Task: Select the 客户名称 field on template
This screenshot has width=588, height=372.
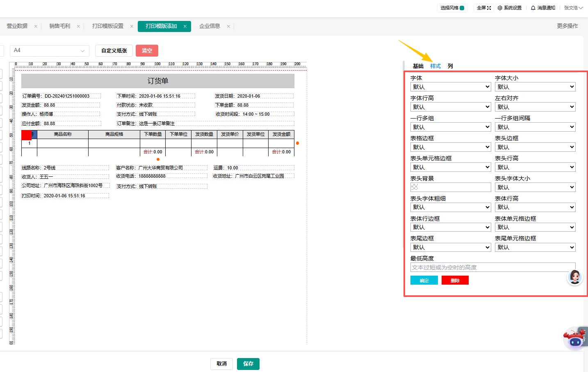Action: pos(162,168)
